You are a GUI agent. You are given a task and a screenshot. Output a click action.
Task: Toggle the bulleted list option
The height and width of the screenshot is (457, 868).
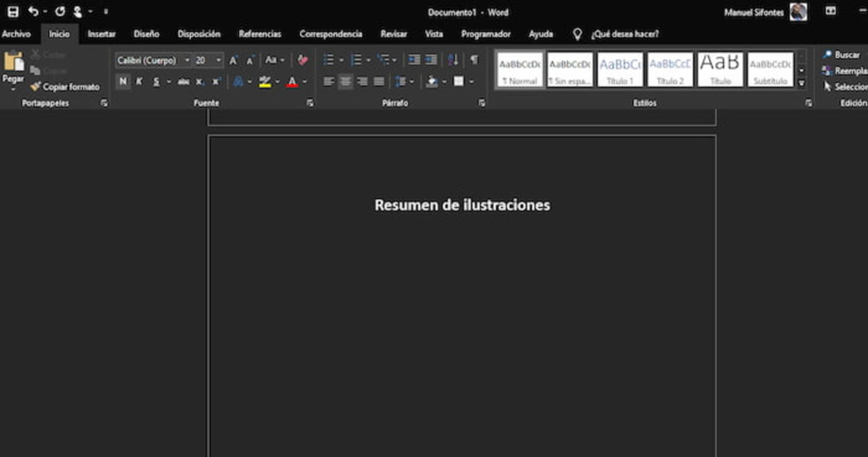tap(330, 59)
